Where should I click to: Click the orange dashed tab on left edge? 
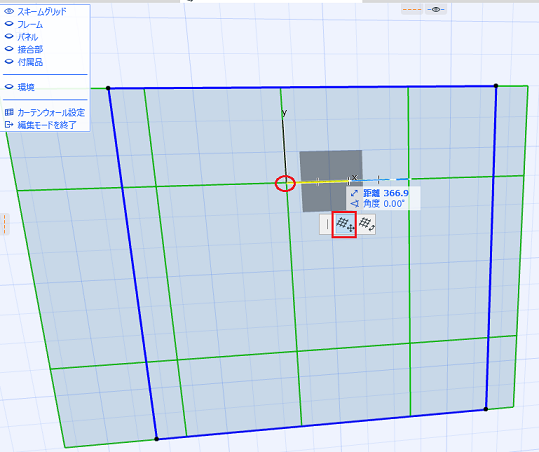4,224
